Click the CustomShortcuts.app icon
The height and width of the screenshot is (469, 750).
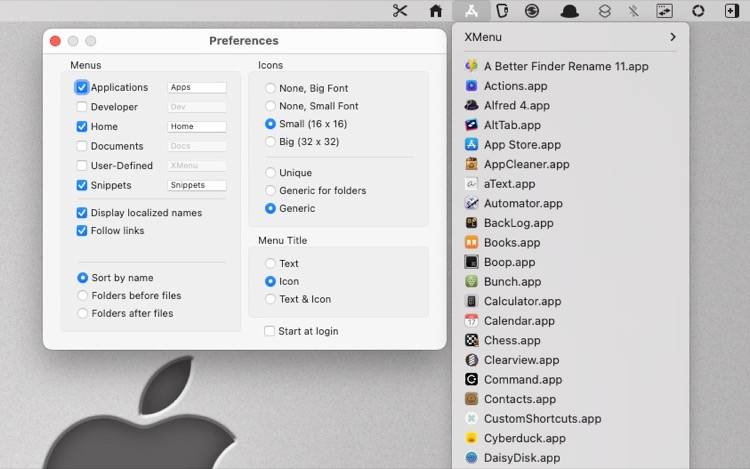471,419
